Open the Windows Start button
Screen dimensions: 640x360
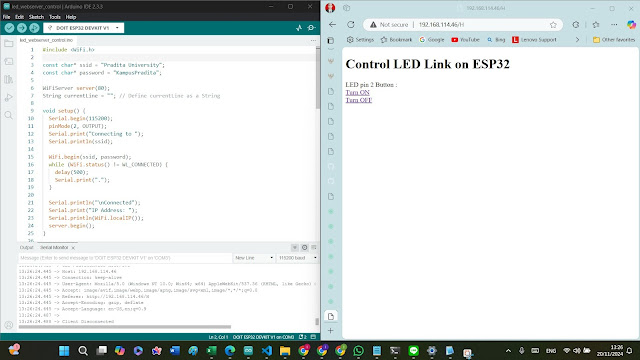click(x=64, y=351)
